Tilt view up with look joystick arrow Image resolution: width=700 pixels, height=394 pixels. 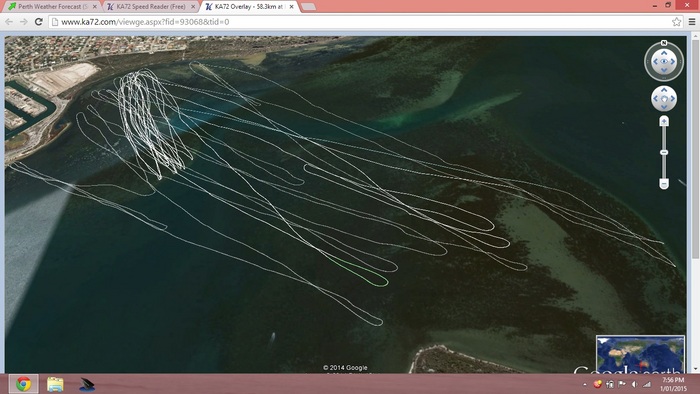pyautogui.click(x=664, y=53)
